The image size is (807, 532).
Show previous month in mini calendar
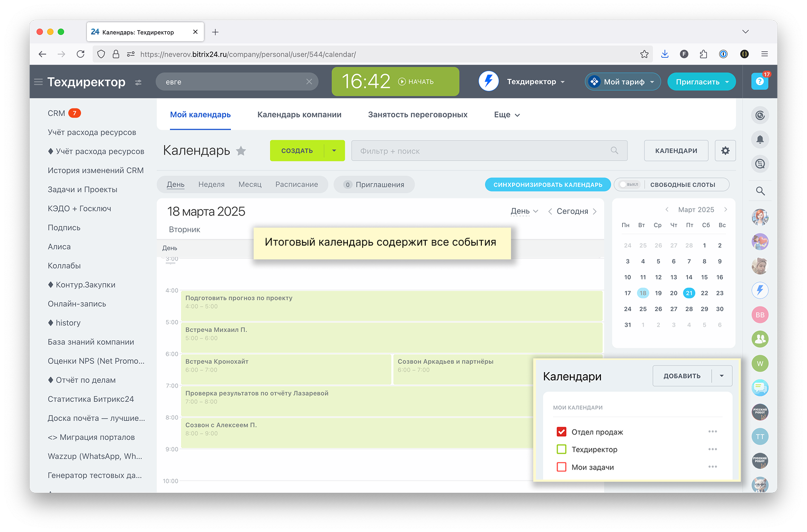click(x=667, y=210)
